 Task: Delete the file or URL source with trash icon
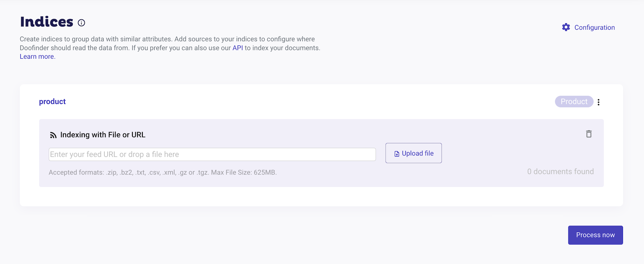coord(589,134)
